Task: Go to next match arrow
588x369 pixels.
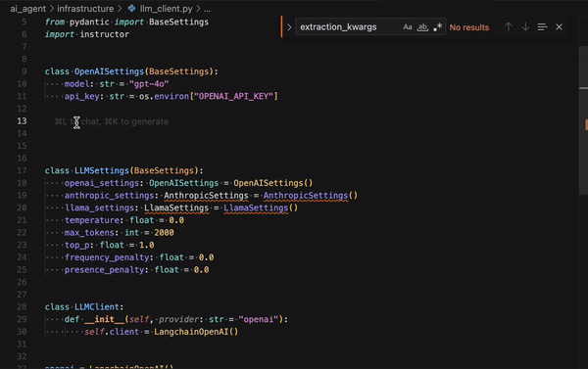Action: coord(525,27)
